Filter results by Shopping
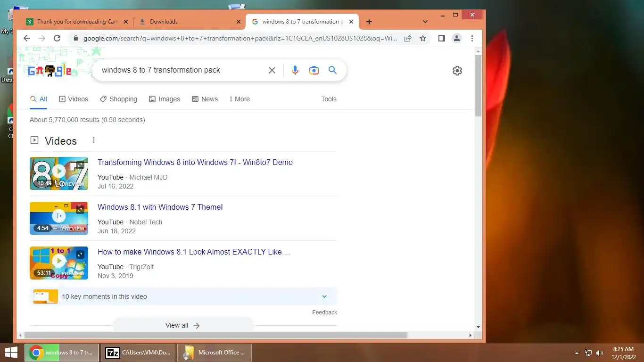This screenshot has height=362, width=644. 118,99
